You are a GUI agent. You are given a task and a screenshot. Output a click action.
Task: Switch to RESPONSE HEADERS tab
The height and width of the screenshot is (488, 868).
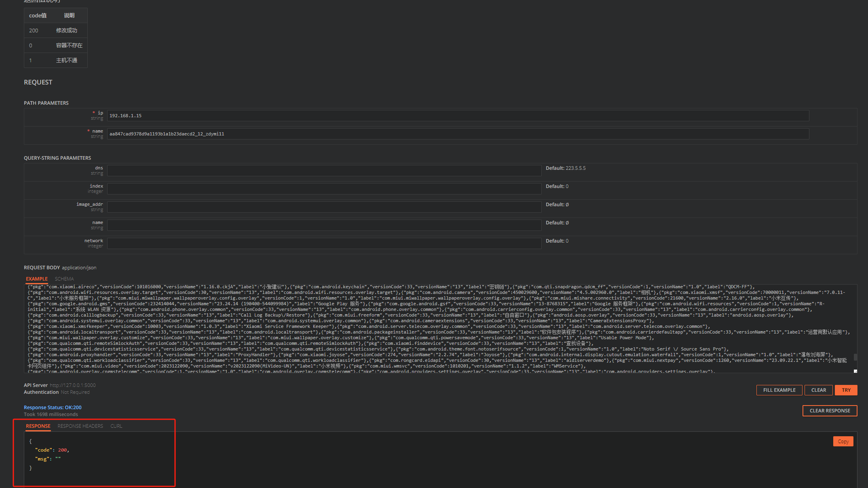80,426
